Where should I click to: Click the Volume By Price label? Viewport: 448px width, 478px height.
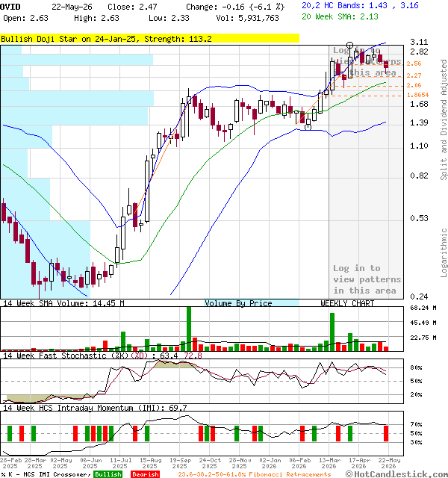click(238, 303)
